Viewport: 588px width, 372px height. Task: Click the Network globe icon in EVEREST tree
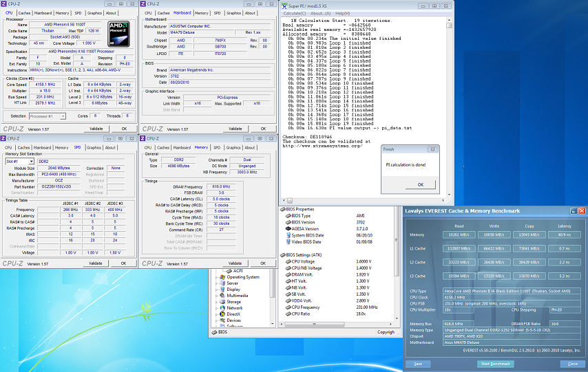coord(222,308)
